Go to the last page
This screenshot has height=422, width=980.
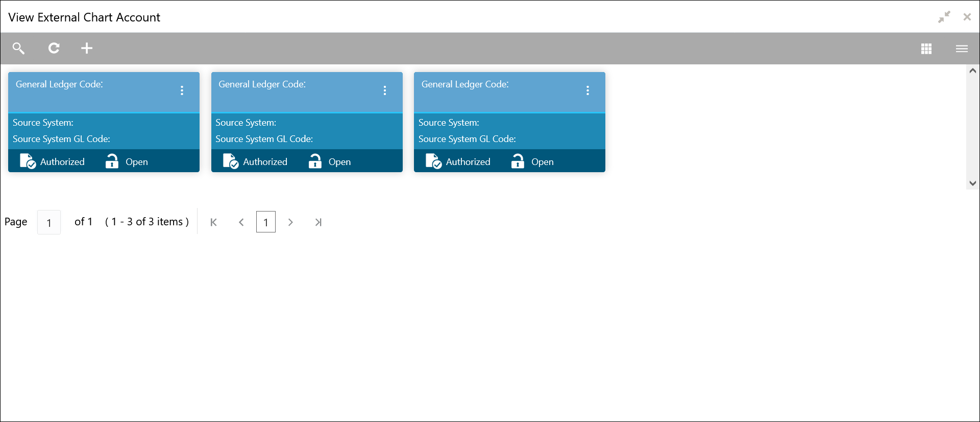[318, 222]
